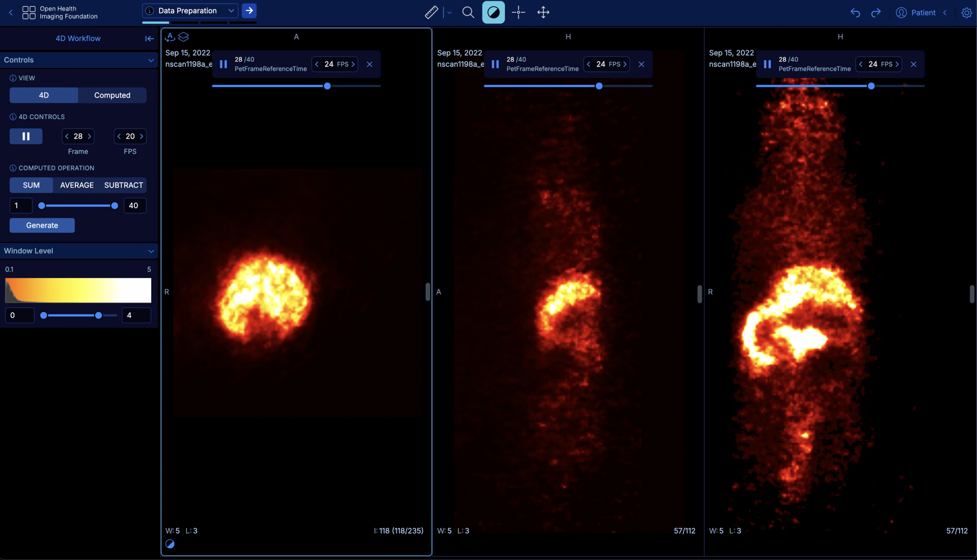Collapse the Window Level panel
Image resolution: width=977 pixels, height=560 pixels.
point(151,251)
